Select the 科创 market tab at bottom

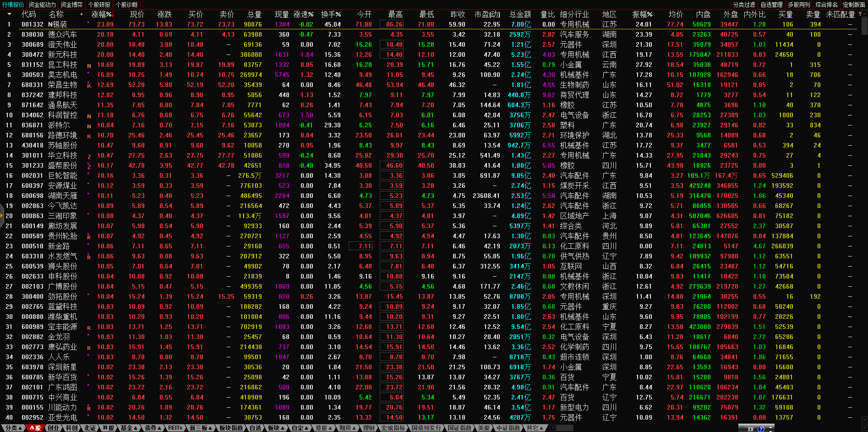(71, 428)
